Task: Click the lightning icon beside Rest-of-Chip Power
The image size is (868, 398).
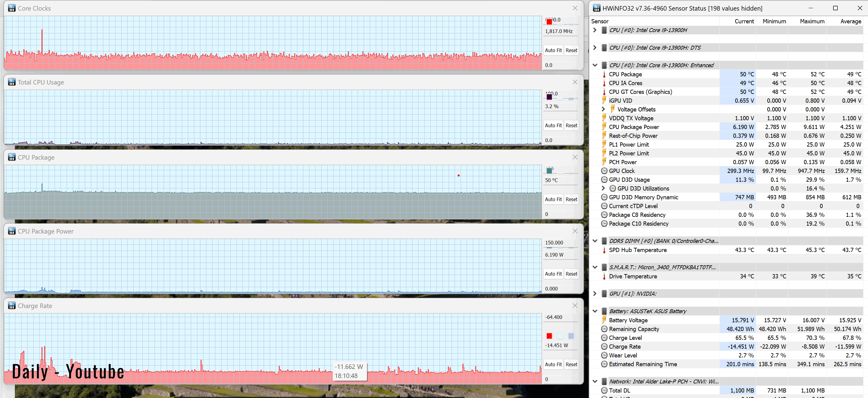Action: (x=604, y=136)
